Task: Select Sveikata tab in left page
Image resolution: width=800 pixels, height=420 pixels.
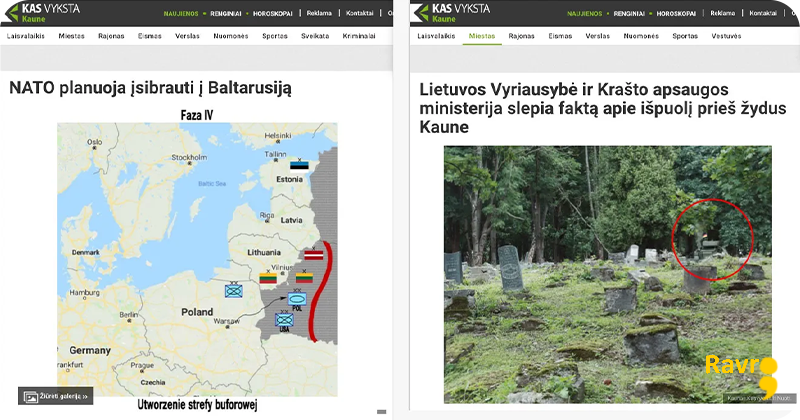Action: click(315, 36)
